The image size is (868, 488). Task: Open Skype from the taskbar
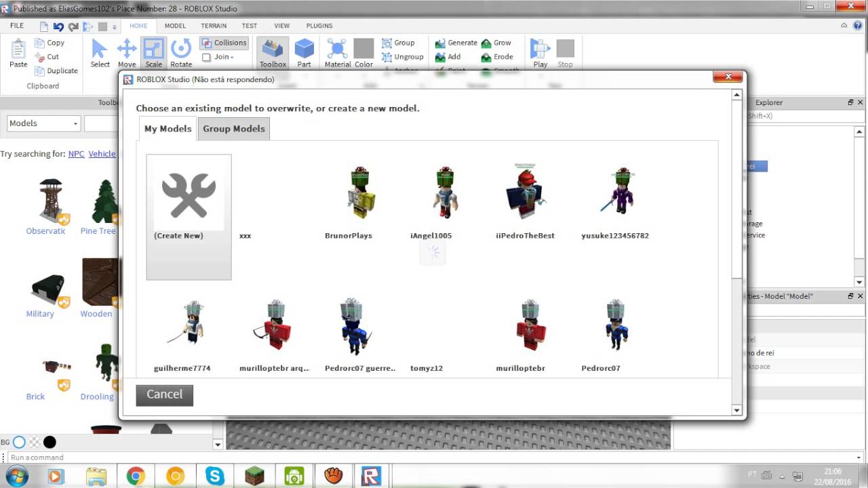pyautogui.click(x=214, y=476)
